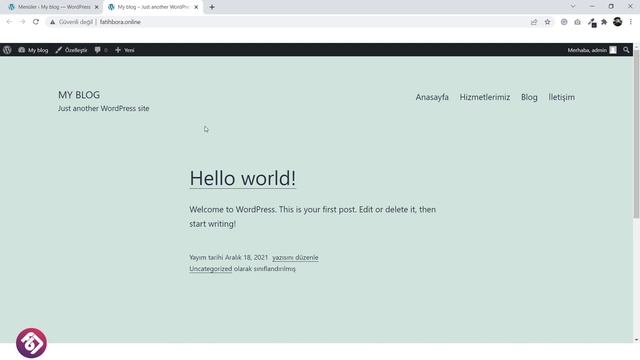Screen dimensions: 640x360
Task: Click the admin bar search magnifier icon
Action: click(626, 50)
